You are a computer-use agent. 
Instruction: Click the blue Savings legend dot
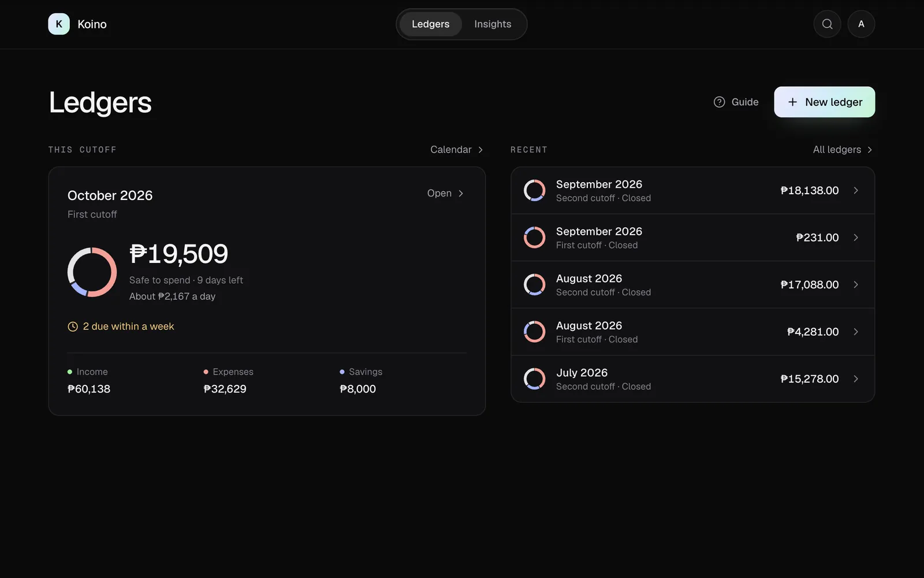342,372
